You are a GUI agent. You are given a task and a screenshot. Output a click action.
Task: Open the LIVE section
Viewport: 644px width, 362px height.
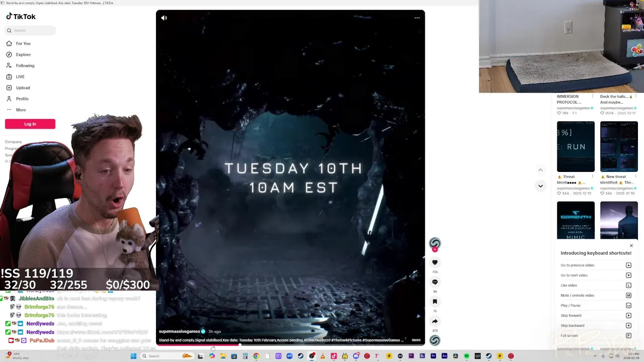coord(20,76)
